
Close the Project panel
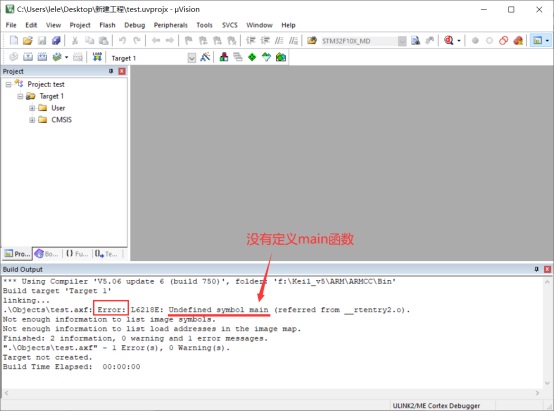click(122, 71)
